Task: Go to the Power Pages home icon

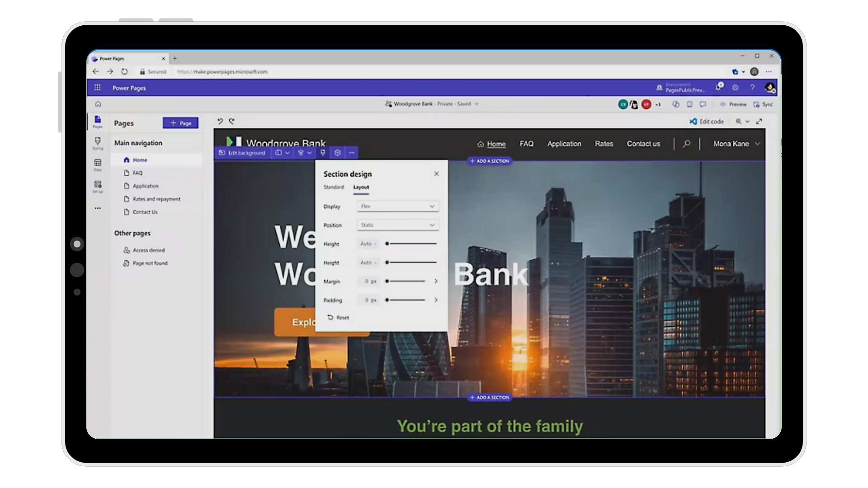Action: tap(98, 104)
